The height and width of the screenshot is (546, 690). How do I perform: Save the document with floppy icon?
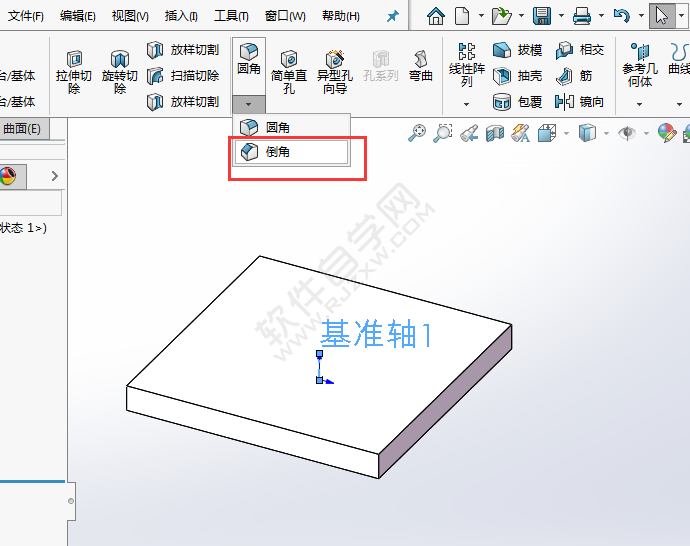(542, 16)
